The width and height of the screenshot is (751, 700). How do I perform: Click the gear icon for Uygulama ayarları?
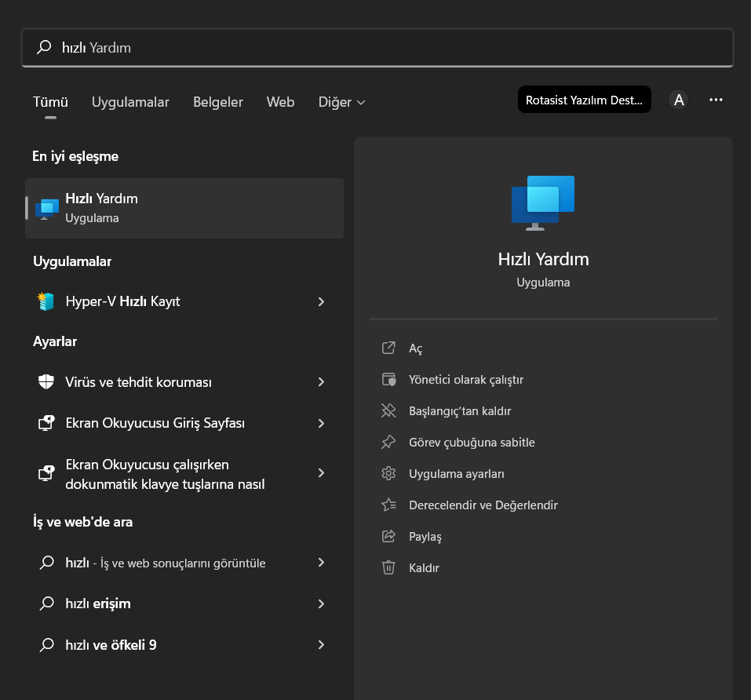388,473
